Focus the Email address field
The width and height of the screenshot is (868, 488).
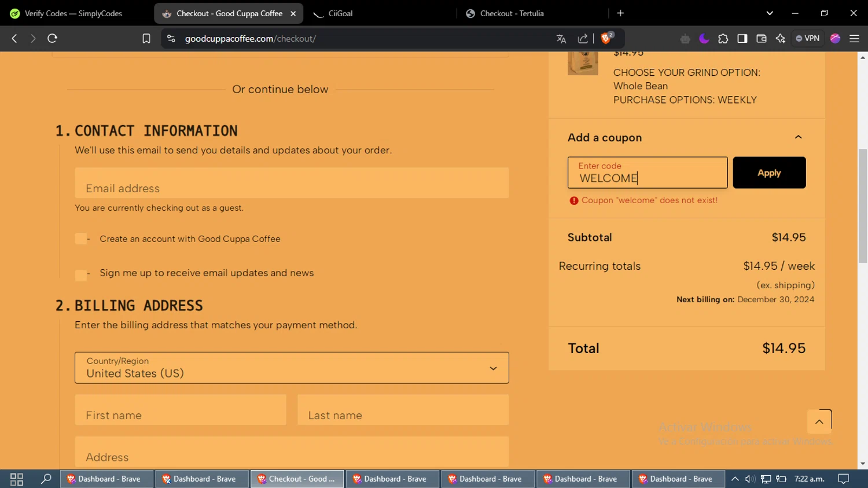coord(292,183)
